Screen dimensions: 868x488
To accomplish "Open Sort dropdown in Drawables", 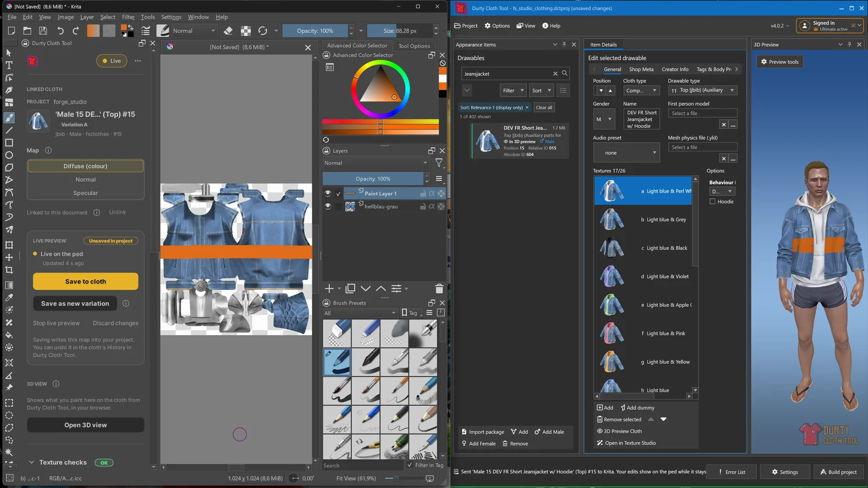I will 541,91.
